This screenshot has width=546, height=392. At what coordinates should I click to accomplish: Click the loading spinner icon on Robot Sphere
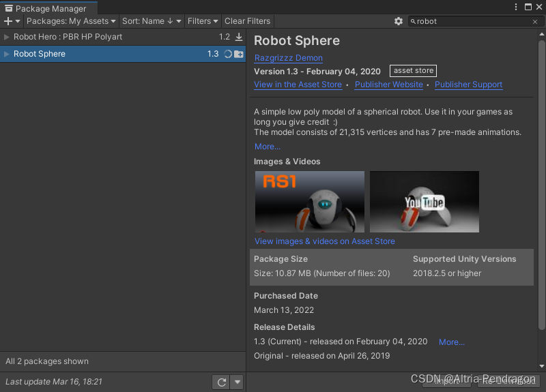[x=228, y=54]
